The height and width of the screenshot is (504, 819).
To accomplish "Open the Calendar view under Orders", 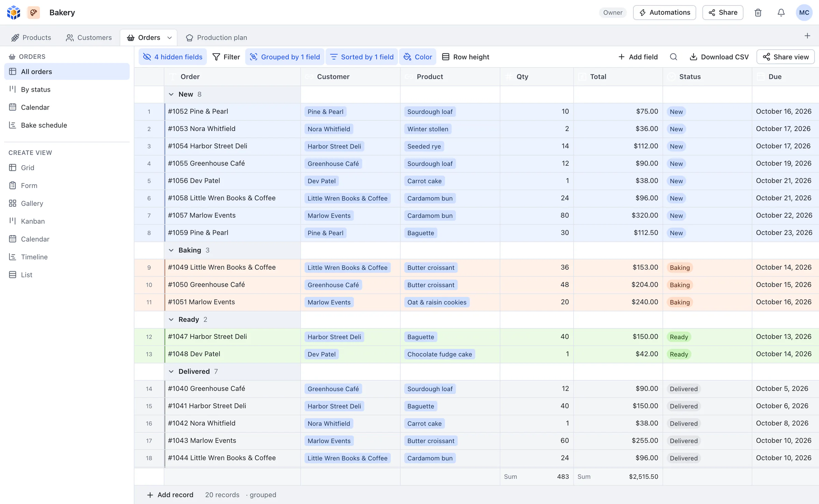I will coord(67,107).
